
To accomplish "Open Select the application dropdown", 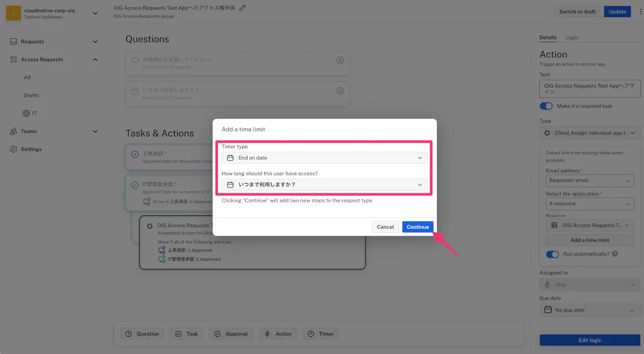I will coord(590,204).
